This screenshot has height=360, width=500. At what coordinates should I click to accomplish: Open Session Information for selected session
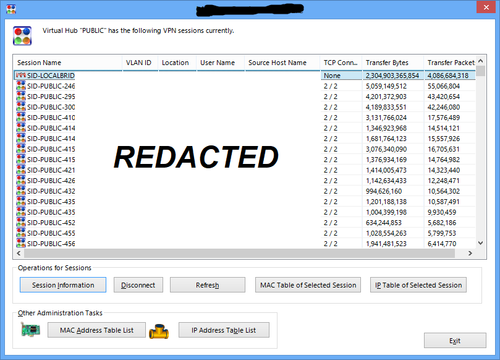[63, 285]
